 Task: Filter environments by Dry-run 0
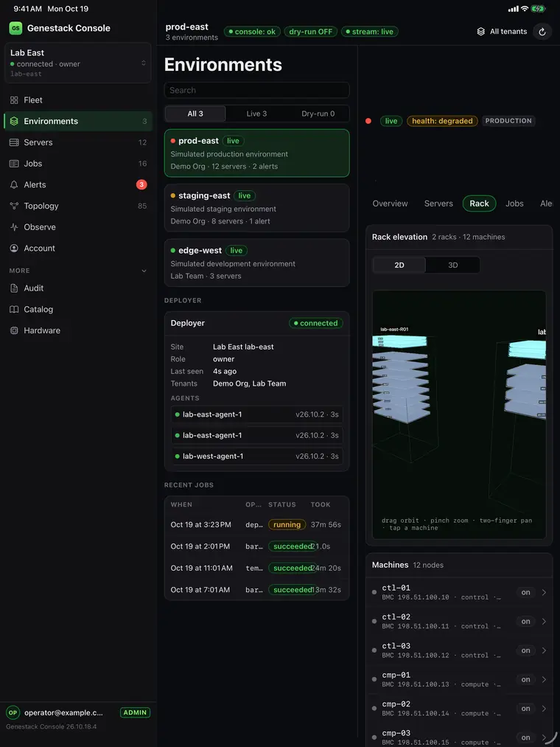[x=318, y=114]
